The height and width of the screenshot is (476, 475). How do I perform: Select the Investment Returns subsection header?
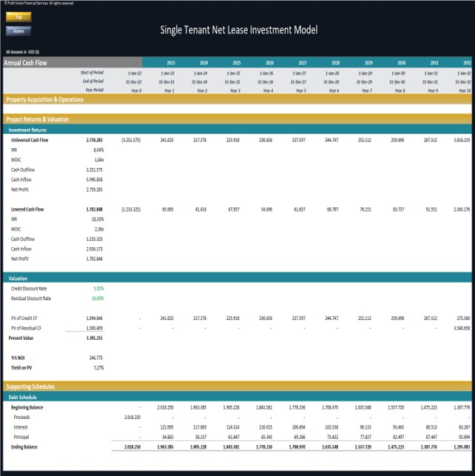coord(237,130)
